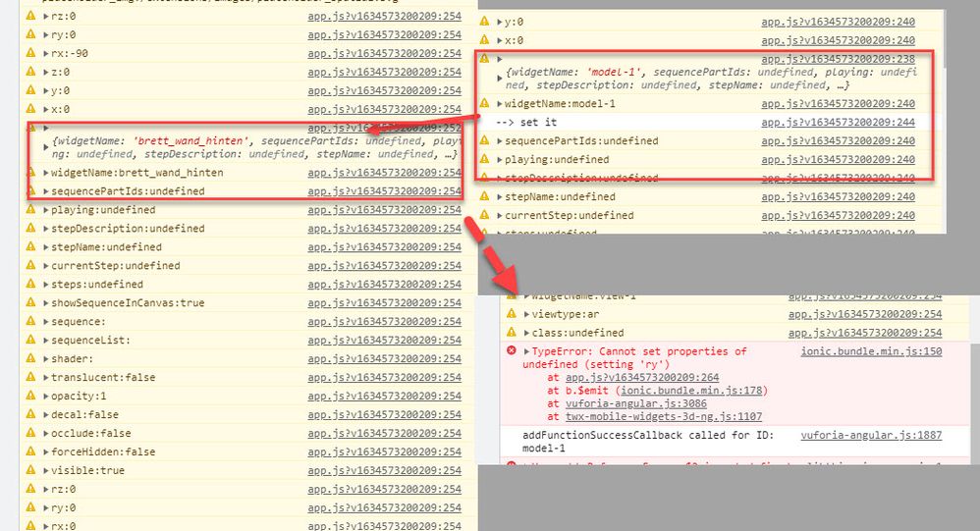Click the warning icon next to sequenceList:

30,340
